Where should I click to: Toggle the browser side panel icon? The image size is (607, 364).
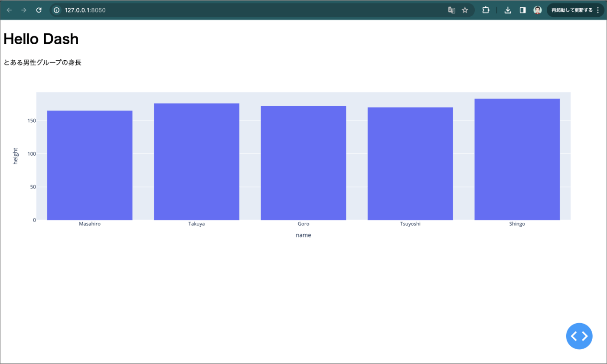(522, 10)
